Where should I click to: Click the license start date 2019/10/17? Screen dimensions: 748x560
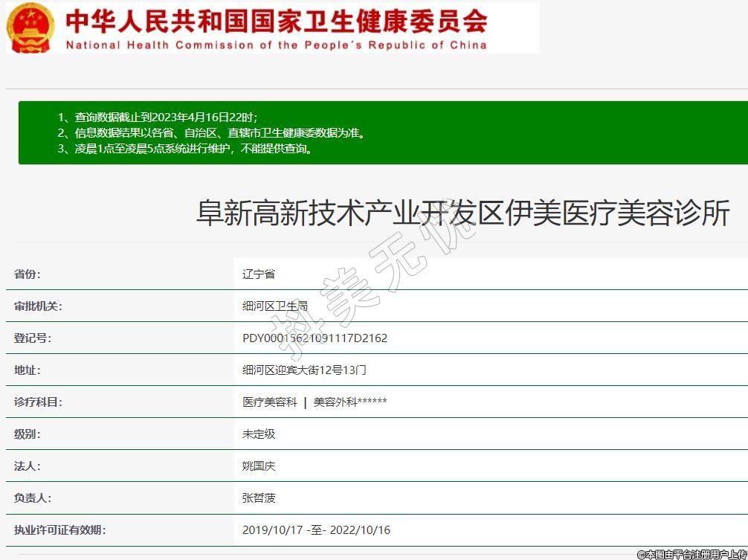tap(272, 530)
